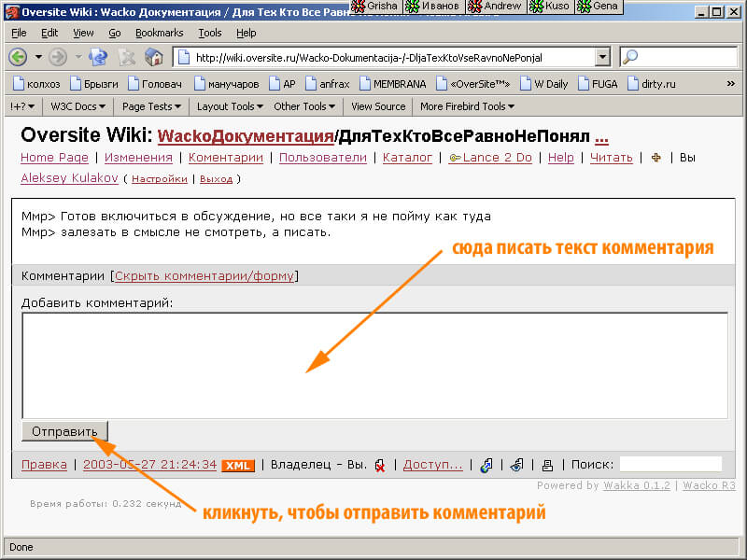Expand the URL address bar dropdown
Image resolution: width=747 pixels, height=560 pixels.
click(x=602, y=57)
